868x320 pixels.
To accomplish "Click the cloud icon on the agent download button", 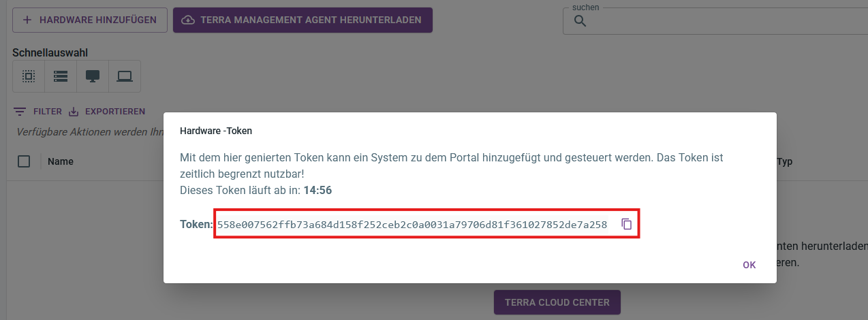I will [188, 20].
